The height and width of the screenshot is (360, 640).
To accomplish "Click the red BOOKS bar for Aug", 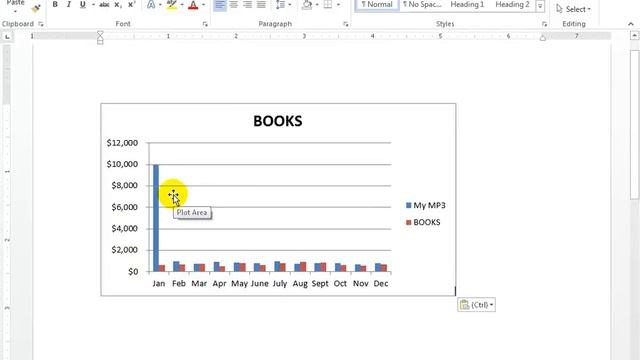I will 303,267.
